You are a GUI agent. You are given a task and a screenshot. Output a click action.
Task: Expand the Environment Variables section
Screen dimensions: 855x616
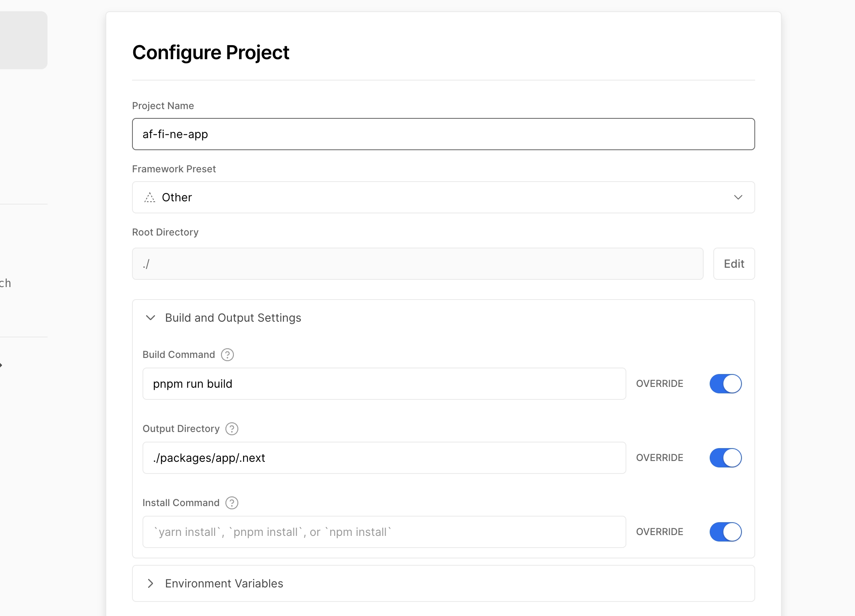pyautogui.click(x=223, y=584)
